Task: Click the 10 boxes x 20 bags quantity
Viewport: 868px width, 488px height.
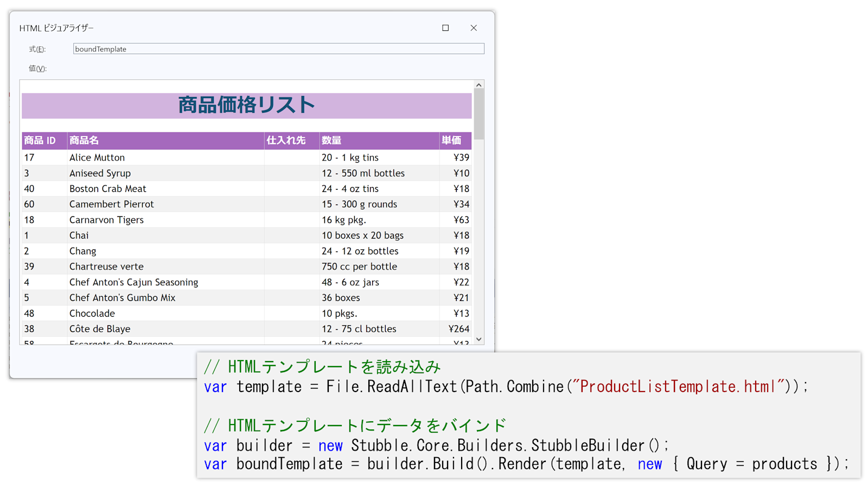Action: [x=362, y=235]
